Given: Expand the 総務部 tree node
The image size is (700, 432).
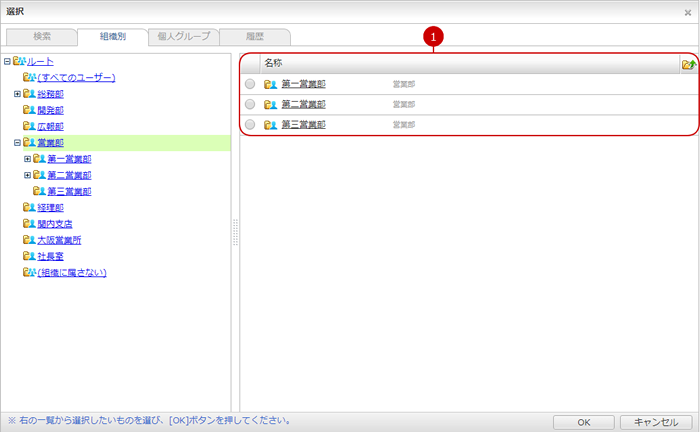Looking at the screenshot, I should [x=17, y=94].
